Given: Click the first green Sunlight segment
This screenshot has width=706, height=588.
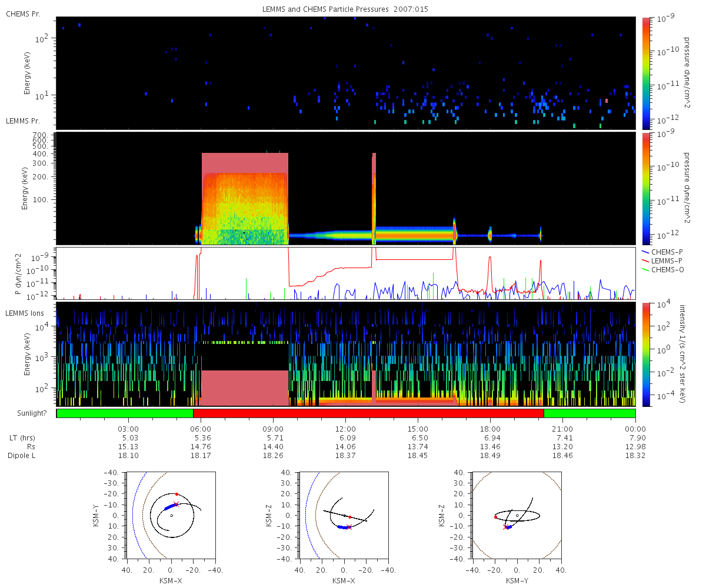Looking at the screenshot, I should 125,413.
